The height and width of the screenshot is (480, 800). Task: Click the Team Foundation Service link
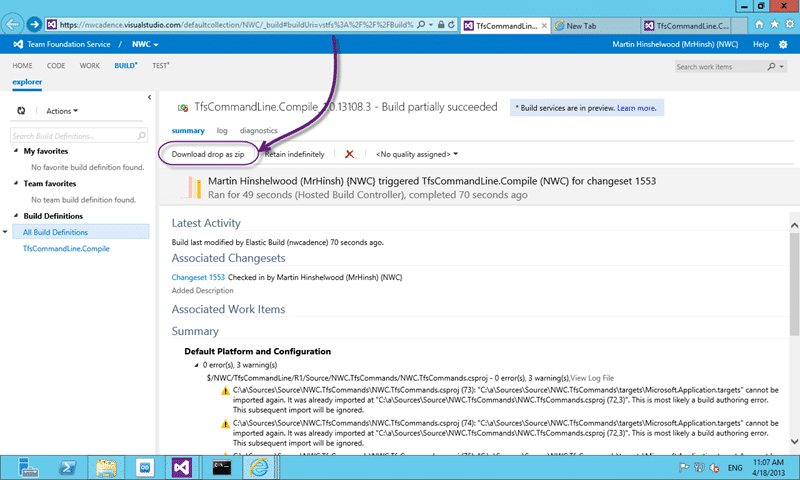pos(69,44)
